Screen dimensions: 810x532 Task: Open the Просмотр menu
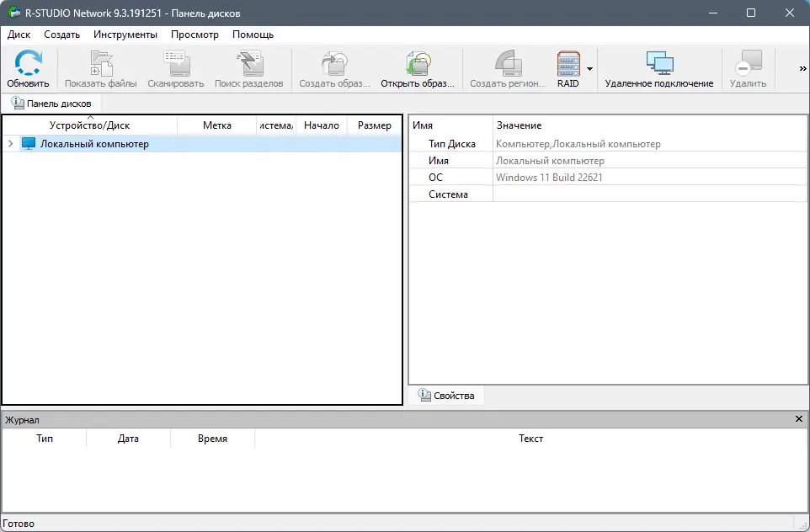(x=195, y=35)
